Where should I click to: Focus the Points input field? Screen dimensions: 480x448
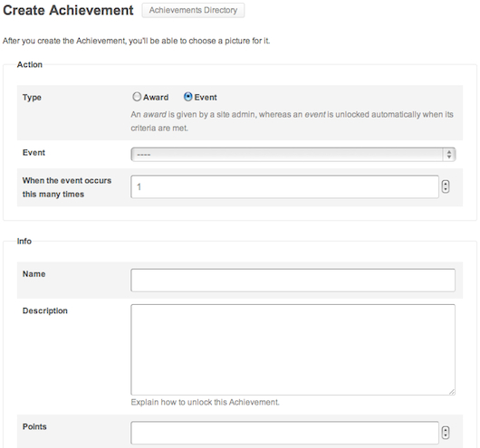[284, 433]
